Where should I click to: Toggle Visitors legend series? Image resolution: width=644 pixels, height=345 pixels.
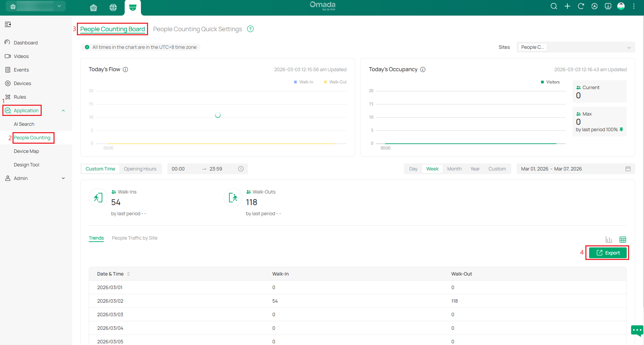pyautogui.click(x=550, y=82)
